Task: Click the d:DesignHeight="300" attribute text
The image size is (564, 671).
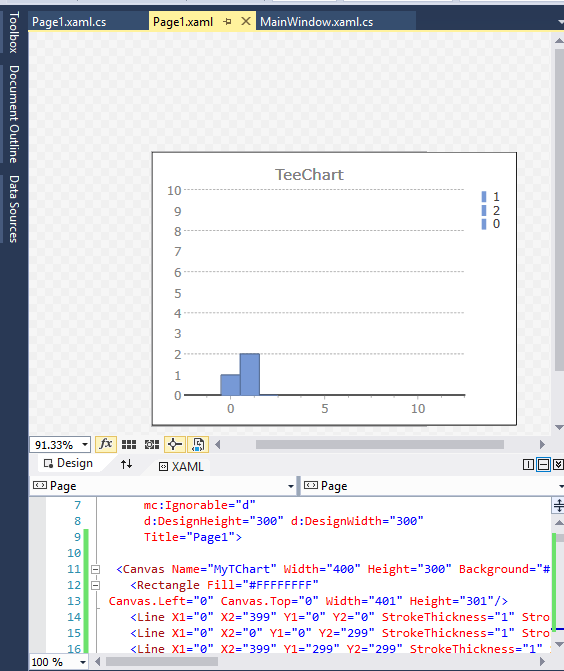Action: [x=214, y=521]
